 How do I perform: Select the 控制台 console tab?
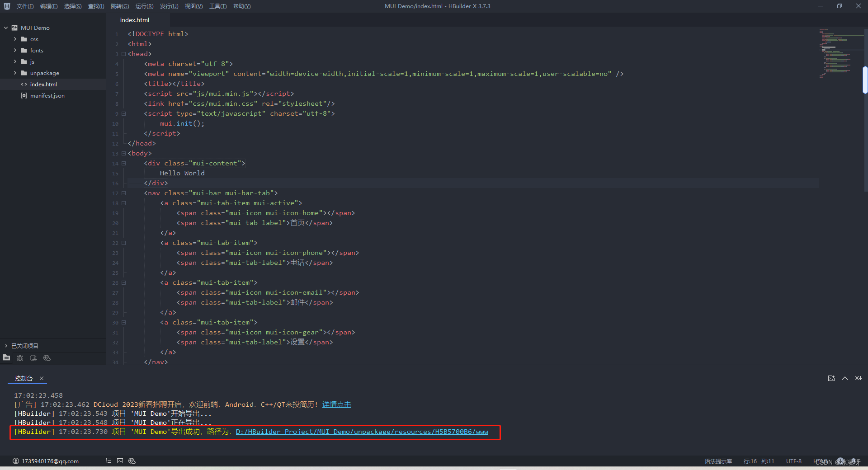(x=24, y=378)
